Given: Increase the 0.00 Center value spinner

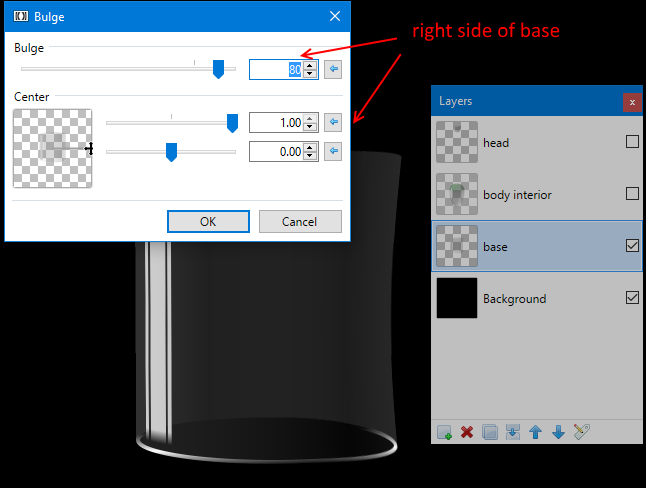Looking at the screenshot, I should tap(310, 147).
